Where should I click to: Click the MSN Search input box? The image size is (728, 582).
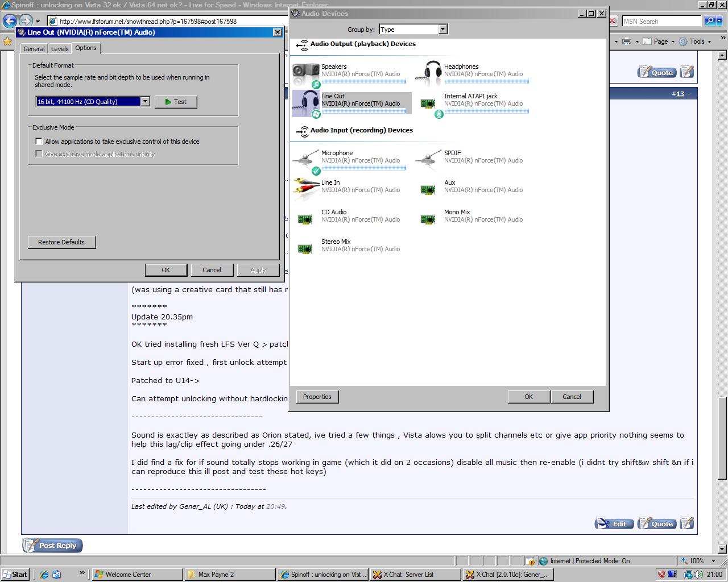pos(661,21)
